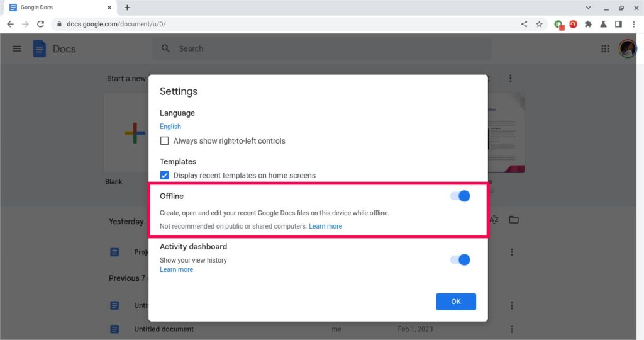Open the tab search dropdown arrow
The height and width of the screenshot is (340, 644).
[588, 8]
